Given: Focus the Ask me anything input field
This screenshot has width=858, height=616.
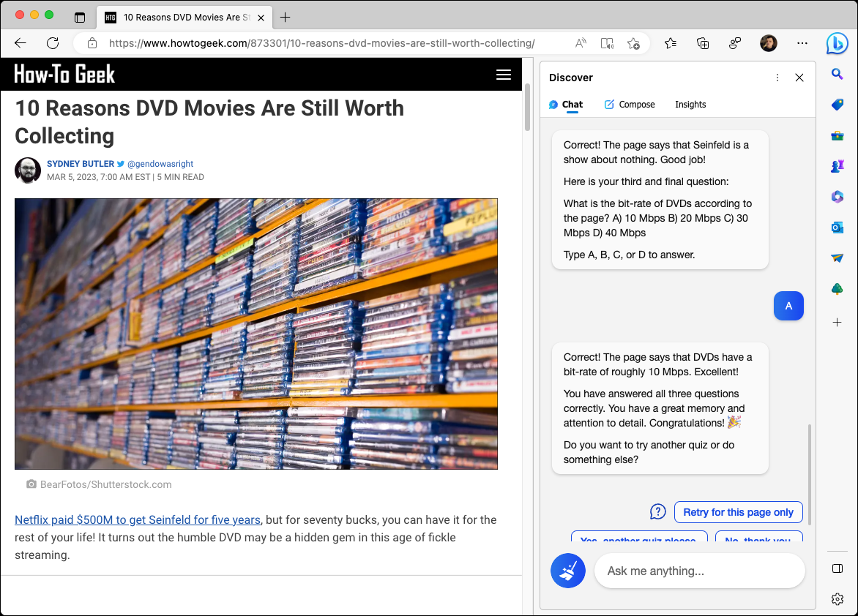Looking at the screenshot, I should [699, 571].
